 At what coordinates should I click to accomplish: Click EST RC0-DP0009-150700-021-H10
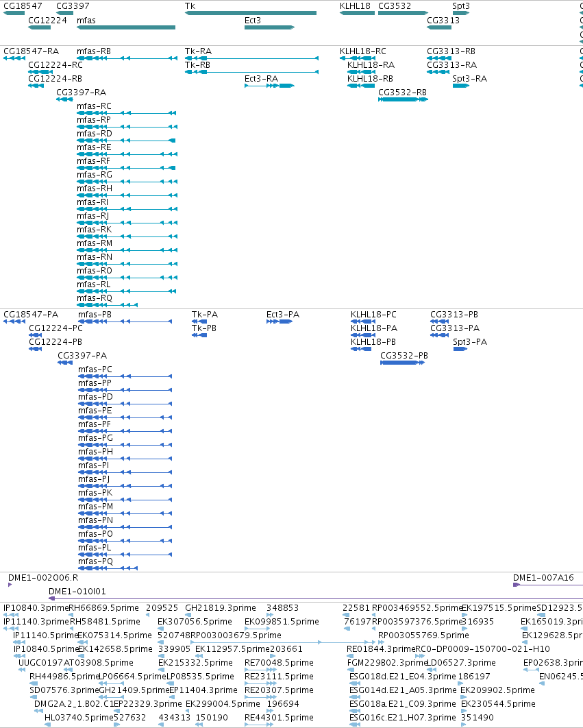482,649
